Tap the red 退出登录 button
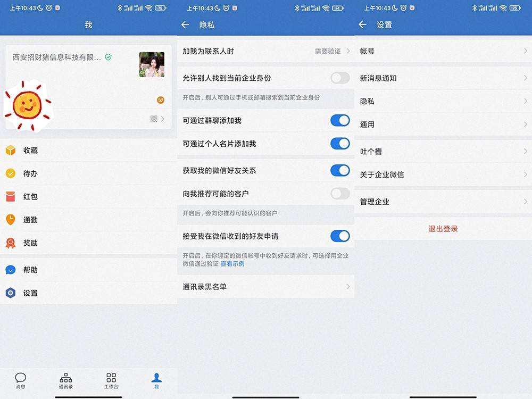Screen dimensions: 532x399 443,229
